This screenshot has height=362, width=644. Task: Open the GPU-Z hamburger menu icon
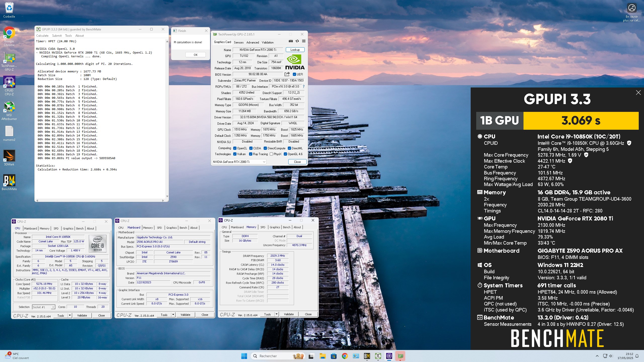pyautogui.click(x=304, y=41)
